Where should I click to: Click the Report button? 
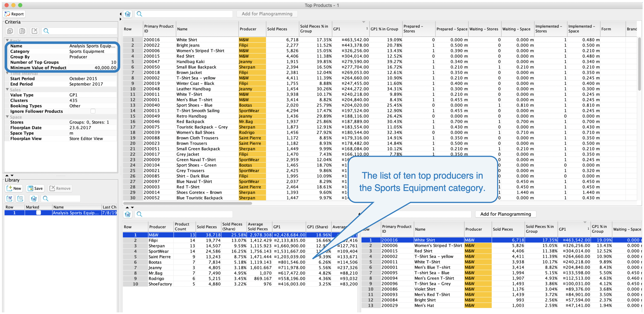point(14,14)
